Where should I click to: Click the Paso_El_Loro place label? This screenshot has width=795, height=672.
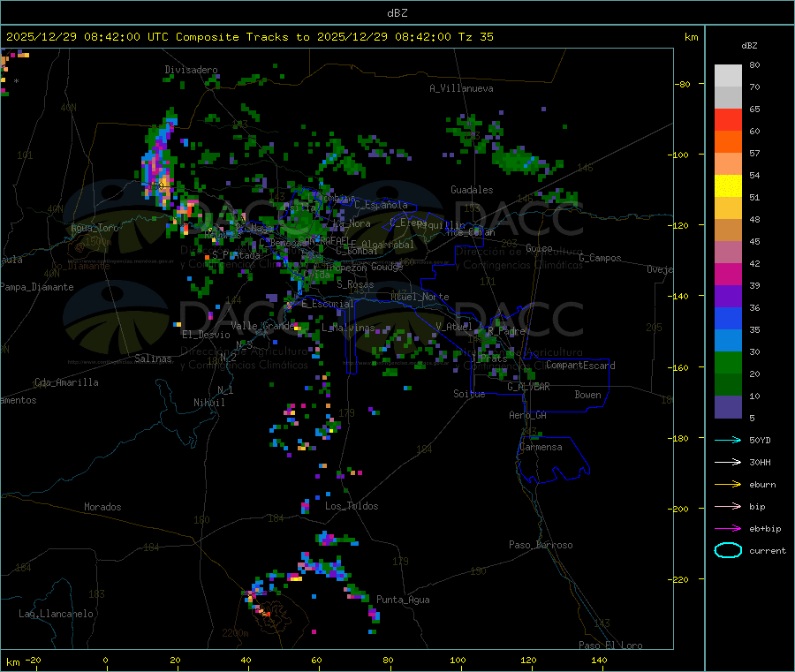[x=610, y=646]
